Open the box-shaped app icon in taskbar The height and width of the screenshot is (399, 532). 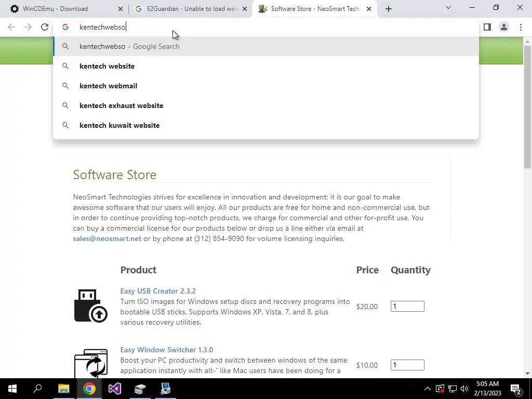(140, 389)
